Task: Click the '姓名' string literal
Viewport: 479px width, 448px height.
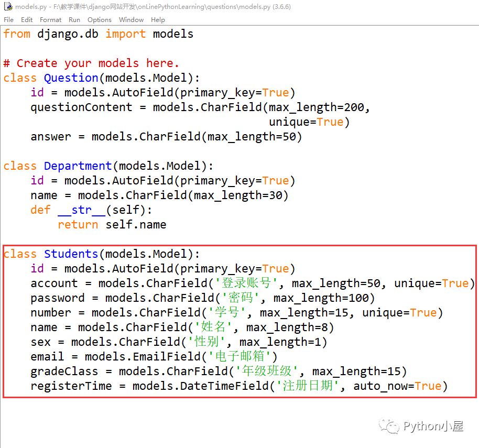Action: pyautogui.click(x=213, y=327)
